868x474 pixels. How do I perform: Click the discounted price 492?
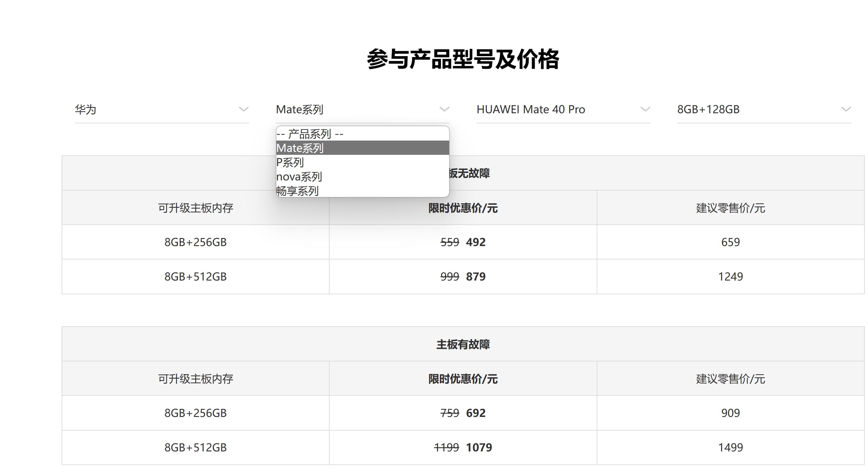coord(475,242)
